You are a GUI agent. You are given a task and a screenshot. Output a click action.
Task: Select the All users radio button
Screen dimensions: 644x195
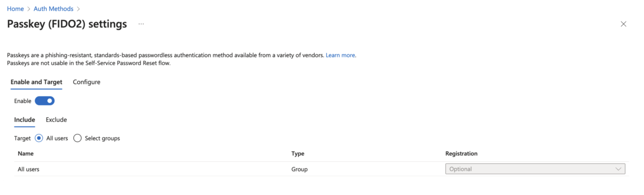click(x=38, y=138)
